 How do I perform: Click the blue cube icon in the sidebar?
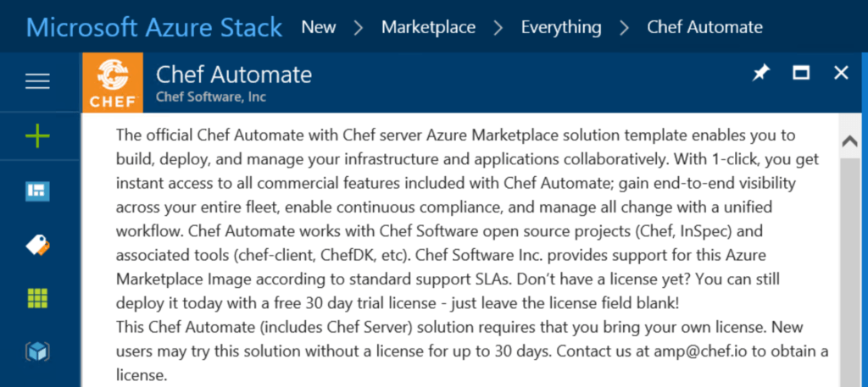coord(37,351)
